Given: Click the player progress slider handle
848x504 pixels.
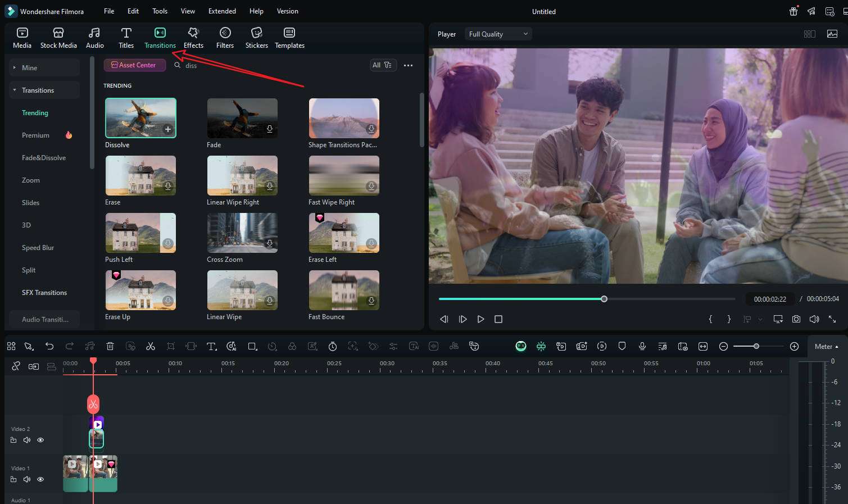Looking at the screenshot, I should (604, 299).
